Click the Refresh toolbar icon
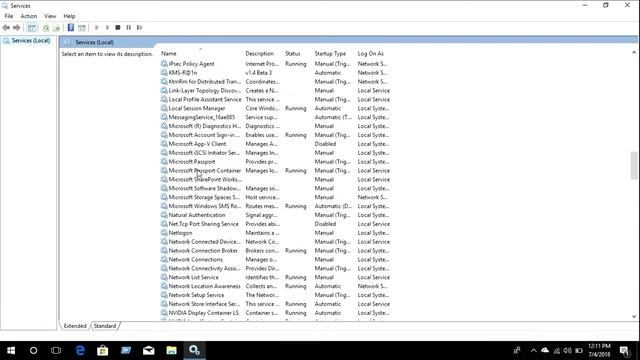 [x=46, y=28]
